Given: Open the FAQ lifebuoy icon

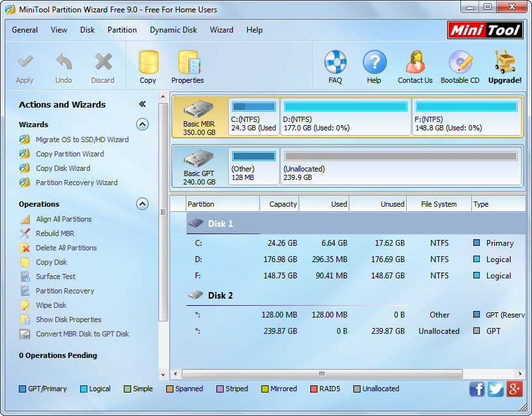Looking at the screenshot, I should coord(335,62).
